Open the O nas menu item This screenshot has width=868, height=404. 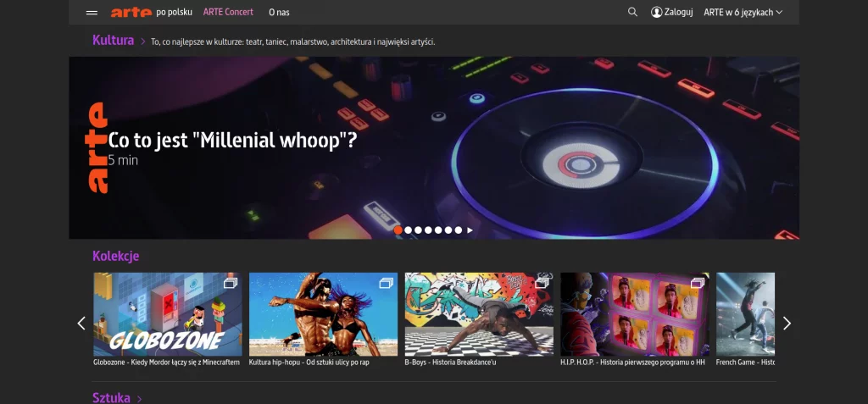[x=278, y=12]
